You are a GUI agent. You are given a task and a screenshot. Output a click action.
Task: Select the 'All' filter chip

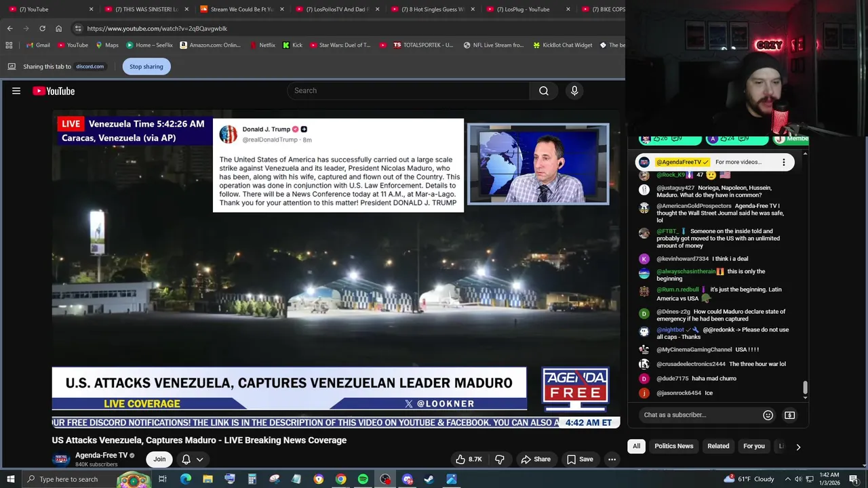[636, 447]
